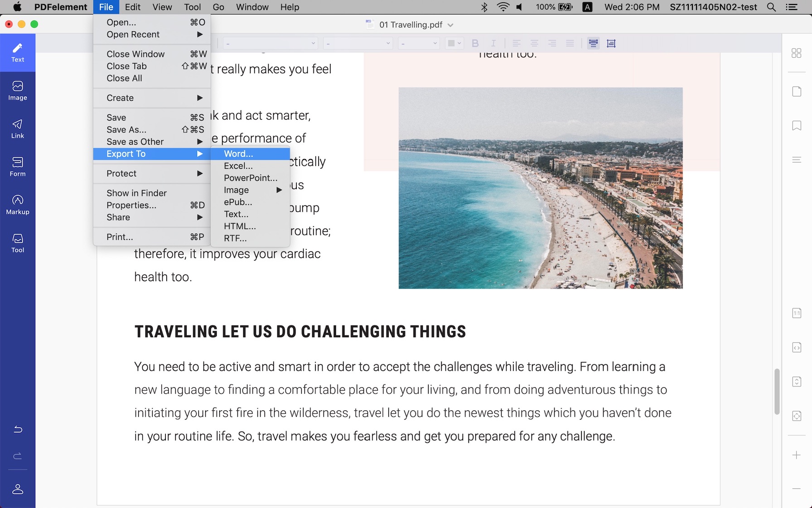Image resolution: width=812 pixels, height=508 pixels.
Task: Expand the font name dropdown
Action: (x=270, y=44)
